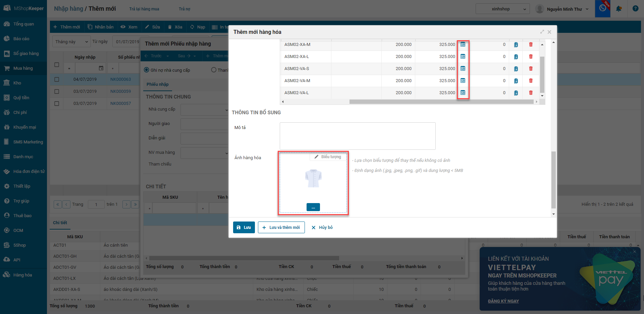This screenshot has height=314, width=644.
Task: Open the notification bell
Action: 619,9
